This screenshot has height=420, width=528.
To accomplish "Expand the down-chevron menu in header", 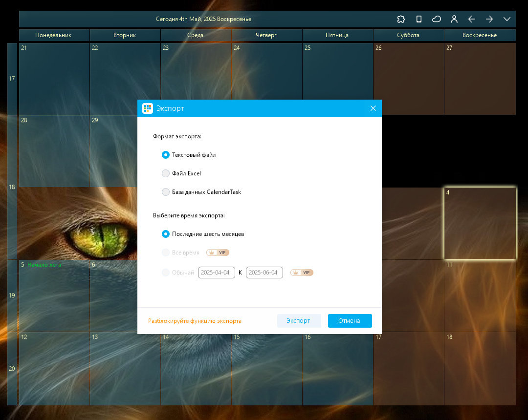I will pos(507,19).
